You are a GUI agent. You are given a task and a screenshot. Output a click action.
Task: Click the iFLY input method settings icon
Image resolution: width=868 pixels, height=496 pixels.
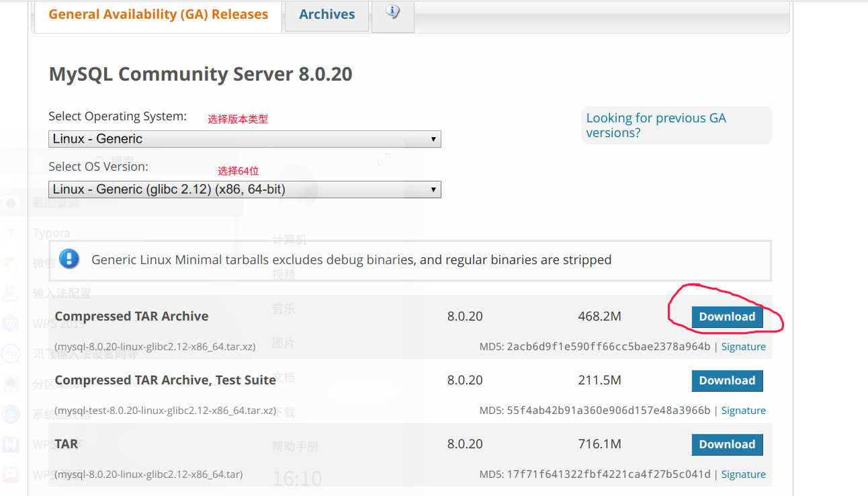pos(10,354)
